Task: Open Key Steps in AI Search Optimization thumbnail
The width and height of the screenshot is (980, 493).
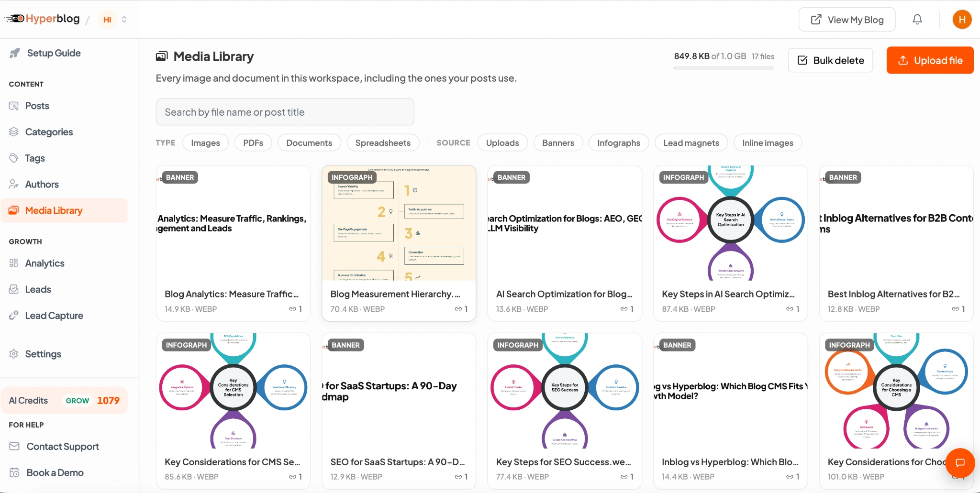Action: click(x=730, y=223)
